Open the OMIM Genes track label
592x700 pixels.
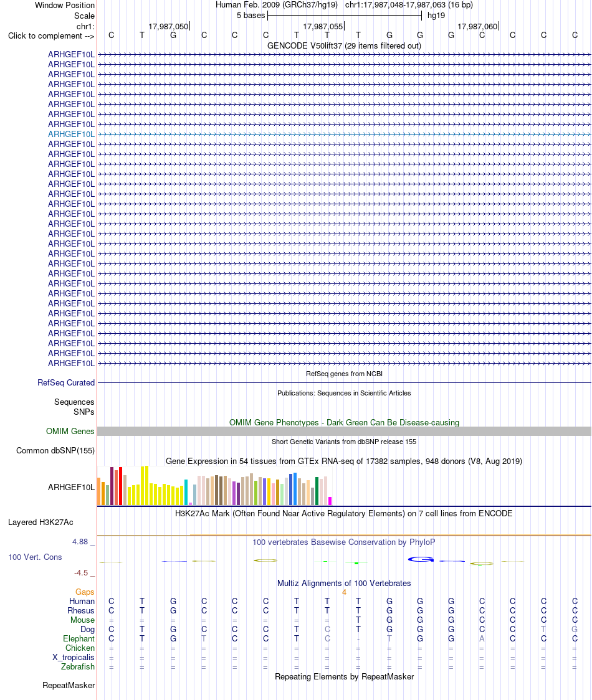pos(70,431)
